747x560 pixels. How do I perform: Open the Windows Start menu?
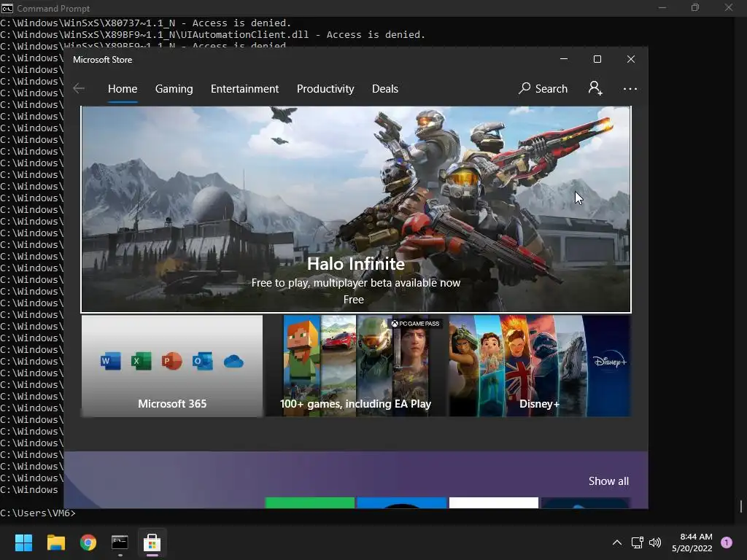pyautogui.click(x=23, y=542)
